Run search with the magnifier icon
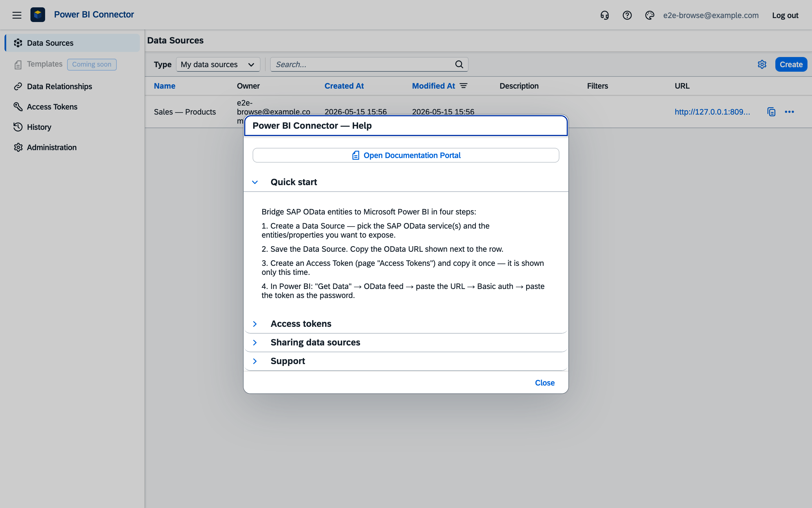The height and width of the screenshot is (508, 812). [x=459, y=65]
